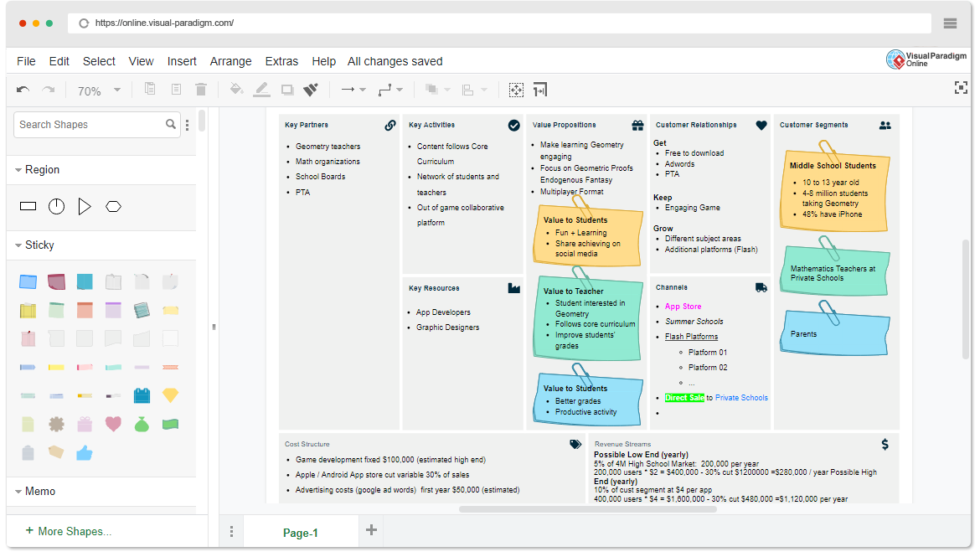Open the File menu

pyautogui.click(x=26, y=61)
